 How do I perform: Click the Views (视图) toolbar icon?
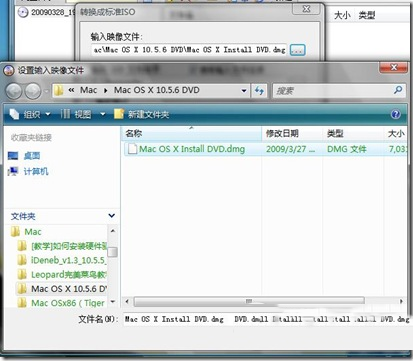coord(65,114)
